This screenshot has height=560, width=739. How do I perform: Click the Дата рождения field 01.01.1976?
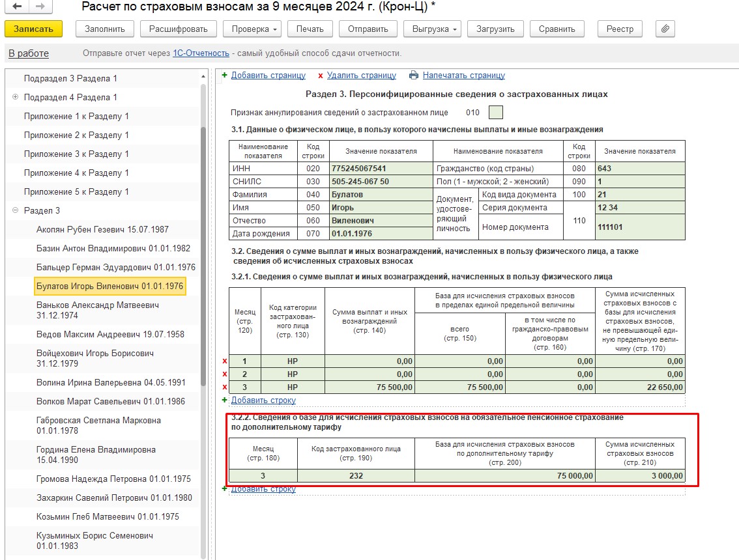click(x=381, y=234)
